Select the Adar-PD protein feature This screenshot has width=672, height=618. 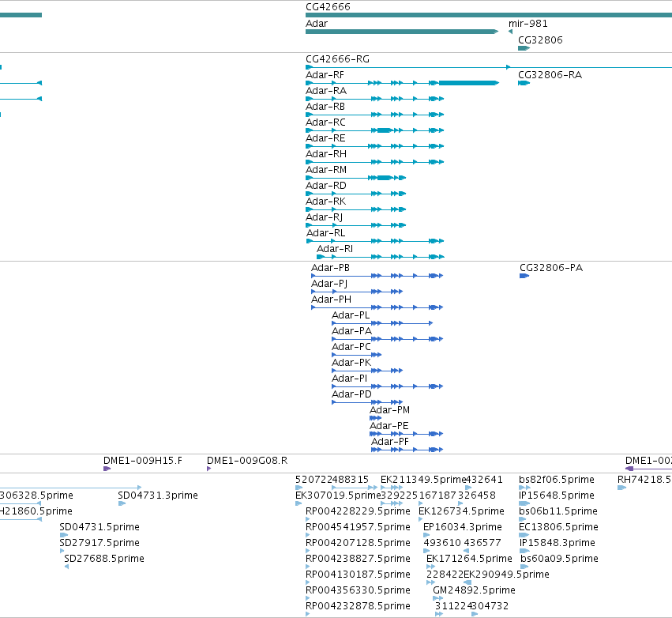tap(367, 402)
